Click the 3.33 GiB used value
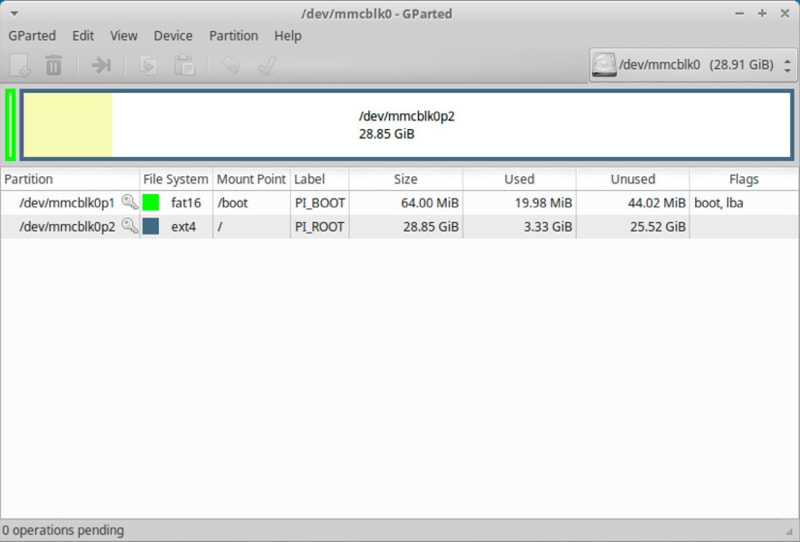The height and width of the screenshot is (542, 800). pyautogui.click(x=548, y=227)
